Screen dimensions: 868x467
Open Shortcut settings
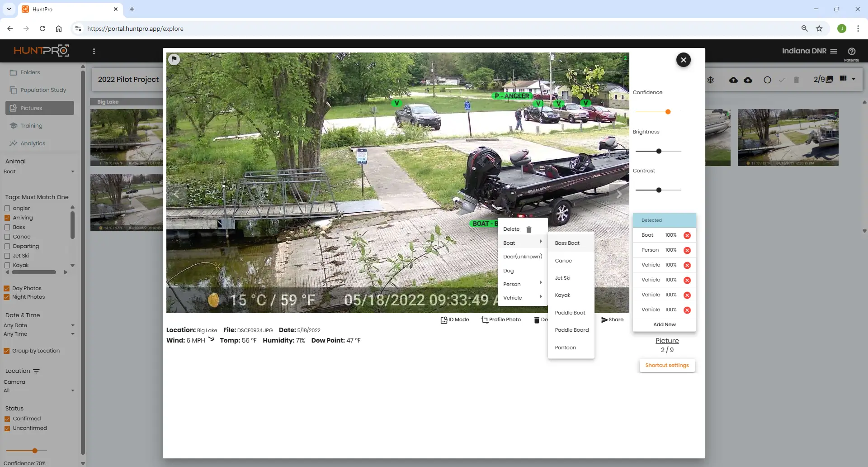(x=667, y=365)
